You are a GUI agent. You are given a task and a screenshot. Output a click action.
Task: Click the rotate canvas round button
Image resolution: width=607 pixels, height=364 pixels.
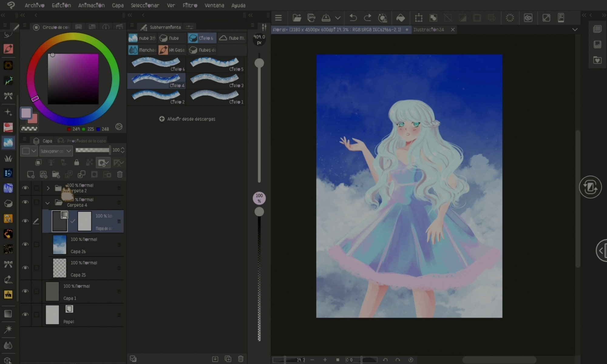(590, 187)
